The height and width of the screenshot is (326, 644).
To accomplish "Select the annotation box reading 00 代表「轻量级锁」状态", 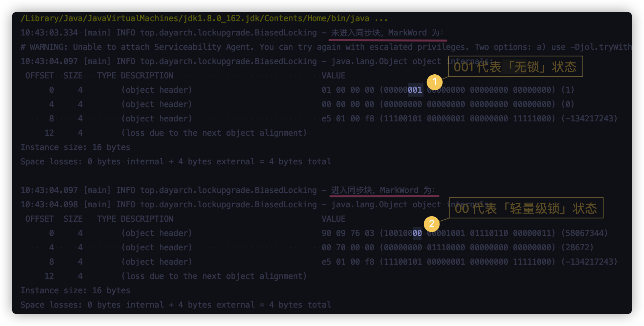I will tap(526, 208).
